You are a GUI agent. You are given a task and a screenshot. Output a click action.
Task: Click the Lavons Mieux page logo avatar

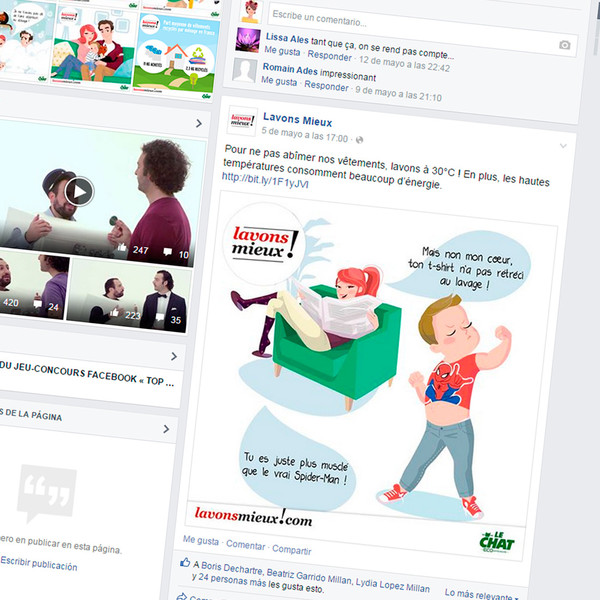pos(243,121)
